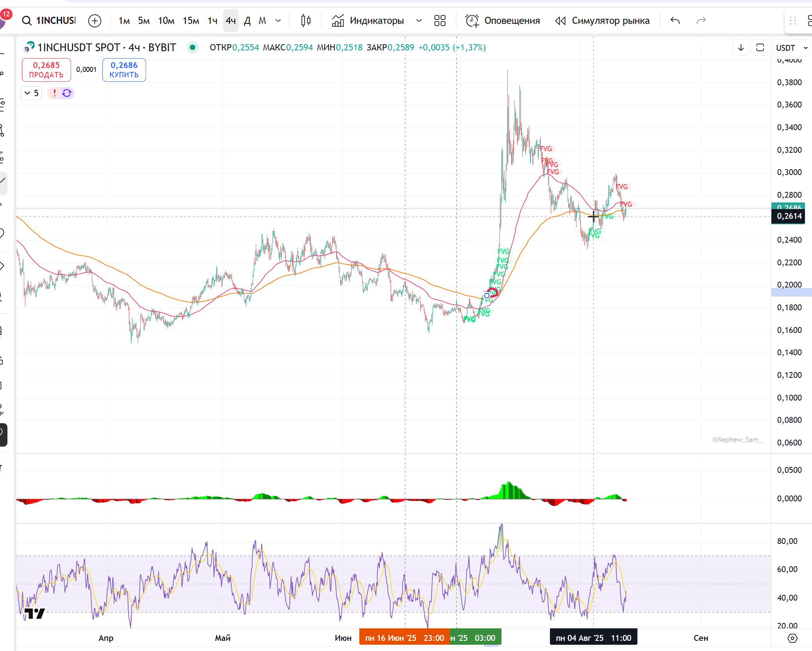Switch to the monthly М timeframe

click(x=262, y=20)
